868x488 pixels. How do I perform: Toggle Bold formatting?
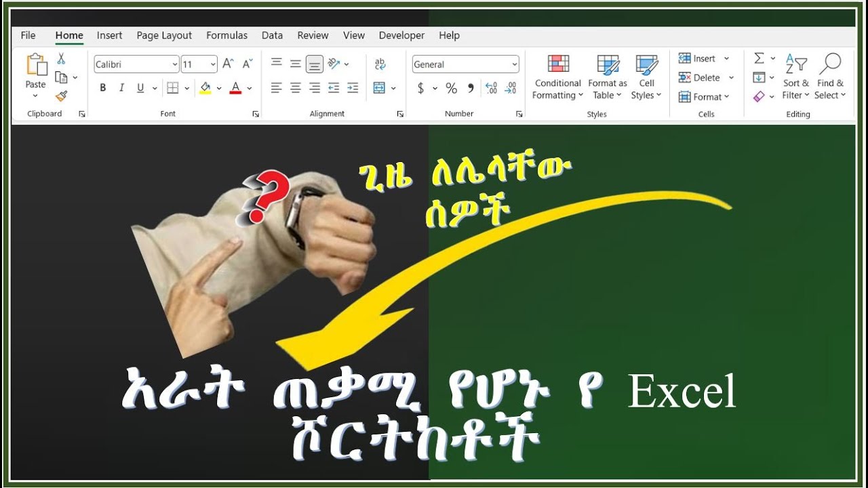click(x=103, y=87)
